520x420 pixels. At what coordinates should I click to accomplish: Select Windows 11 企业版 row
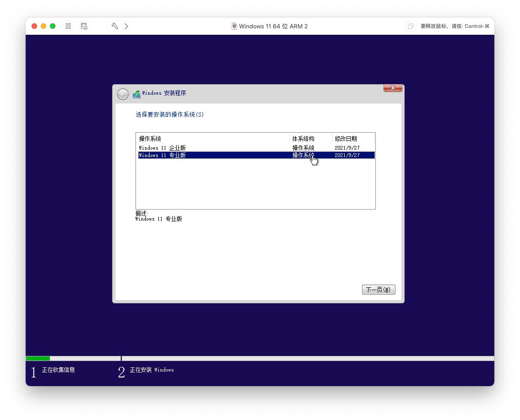[256, 148]
